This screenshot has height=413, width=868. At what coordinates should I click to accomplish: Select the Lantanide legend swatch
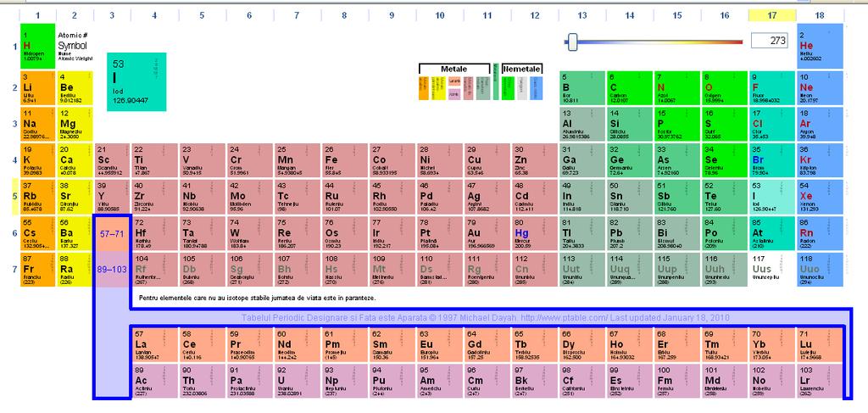pyautogui.click(x=454, y=81)
